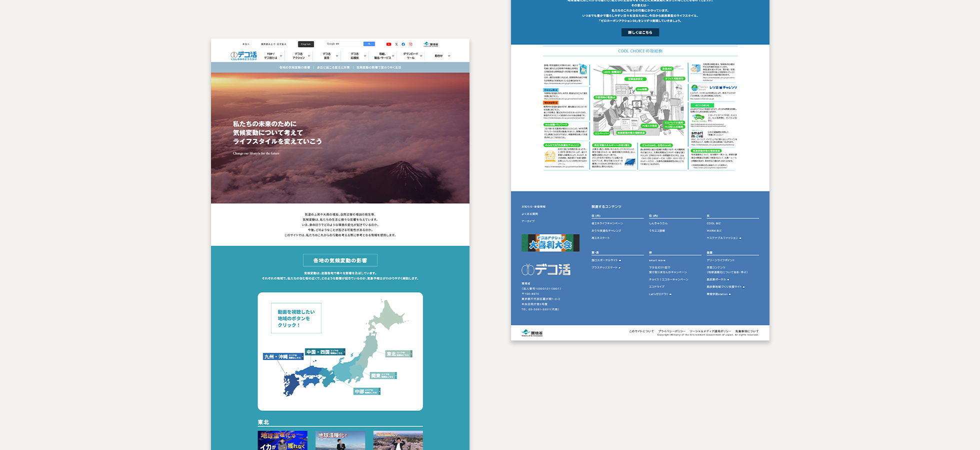Viewport: 980px width, 450px height.
Task: Select 気候変動の影響で変わりゆく生活 in the sub-navigation
Action: click(x=378, y=67)
